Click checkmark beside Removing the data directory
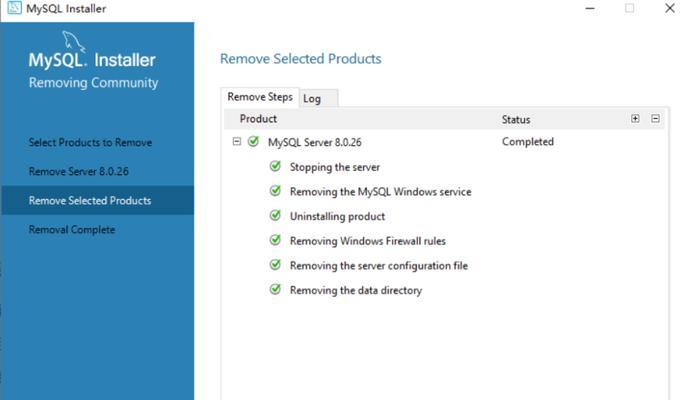 tap(275, 289)
